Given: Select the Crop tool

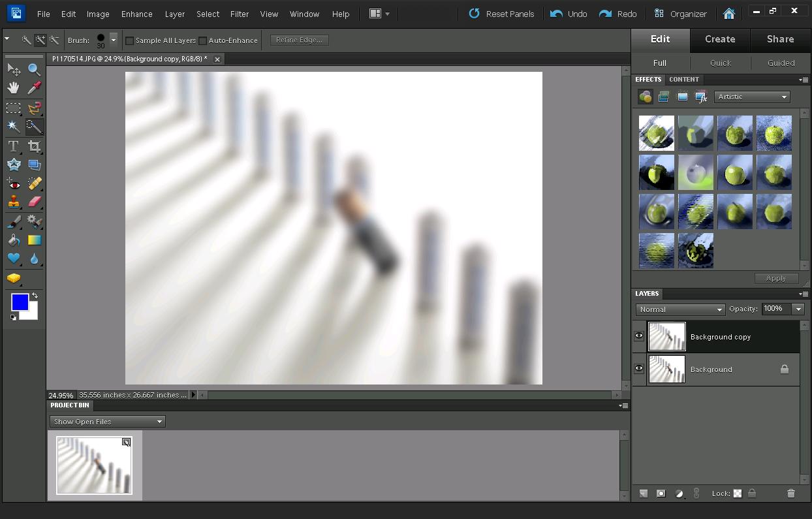Looking at the screenshot, I should 35,146.
